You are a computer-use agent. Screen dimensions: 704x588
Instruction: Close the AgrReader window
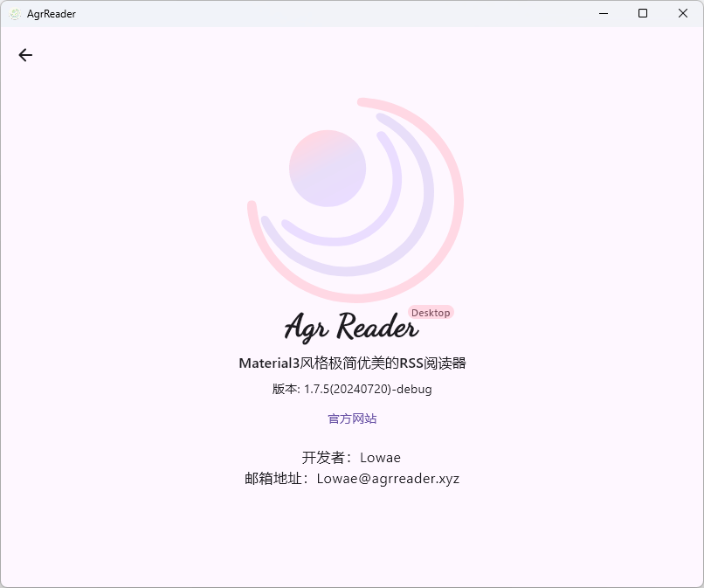pyautogui.click(x=683, y=13)
